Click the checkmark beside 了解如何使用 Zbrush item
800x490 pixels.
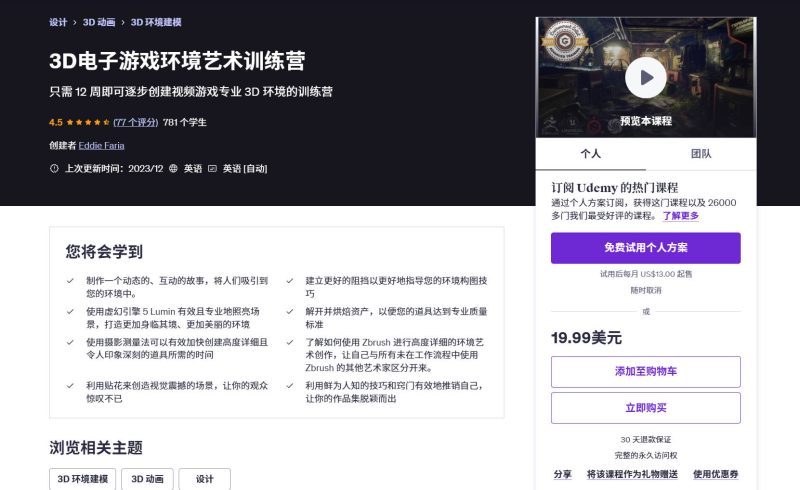coord(289,342)
